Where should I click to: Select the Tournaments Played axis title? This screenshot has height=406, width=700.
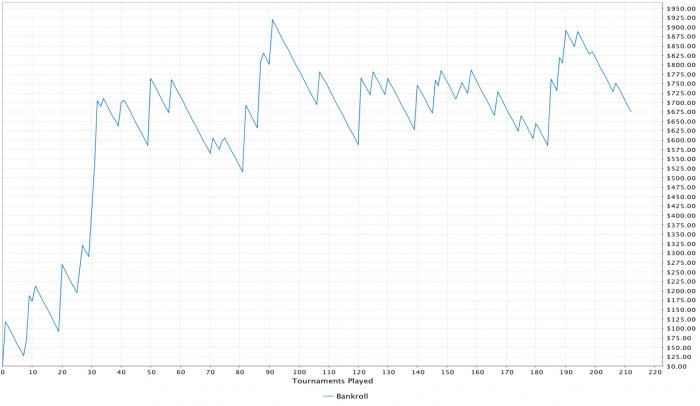tap(332, 381)
